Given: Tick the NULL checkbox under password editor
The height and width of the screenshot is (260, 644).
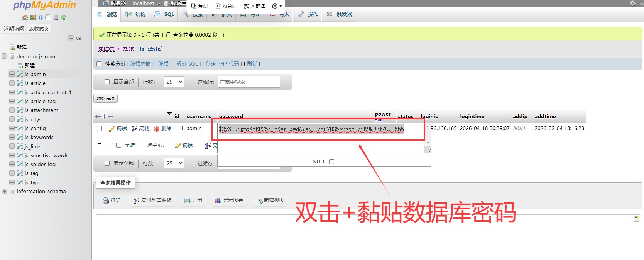Looking at the screenshot, I should click(x=331, y=162).
